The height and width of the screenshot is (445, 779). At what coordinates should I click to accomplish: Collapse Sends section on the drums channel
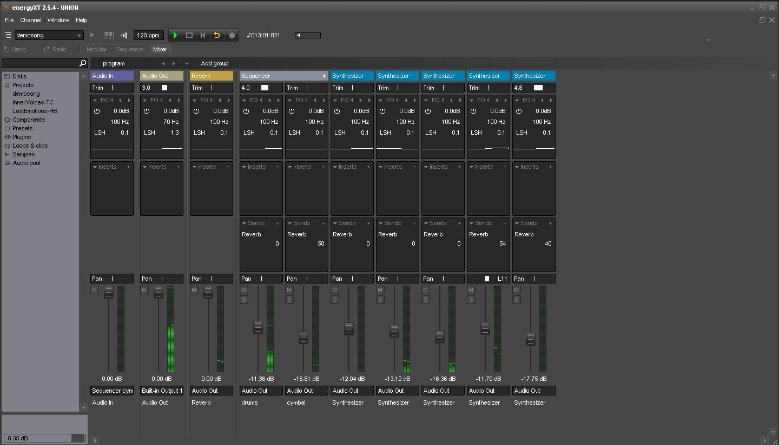[x=245, y=222]
